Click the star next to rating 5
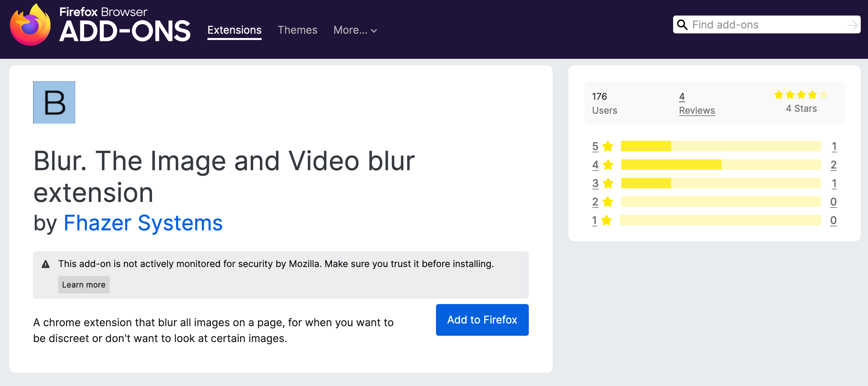The width and height of the screenshot is (868, 386). (x=608, y=146)
